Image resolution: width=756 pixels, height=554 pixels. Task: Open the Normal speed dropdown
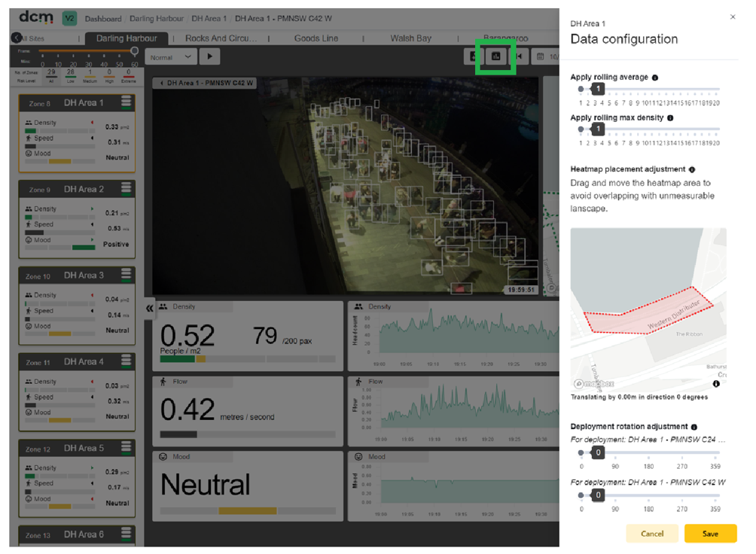171,57
